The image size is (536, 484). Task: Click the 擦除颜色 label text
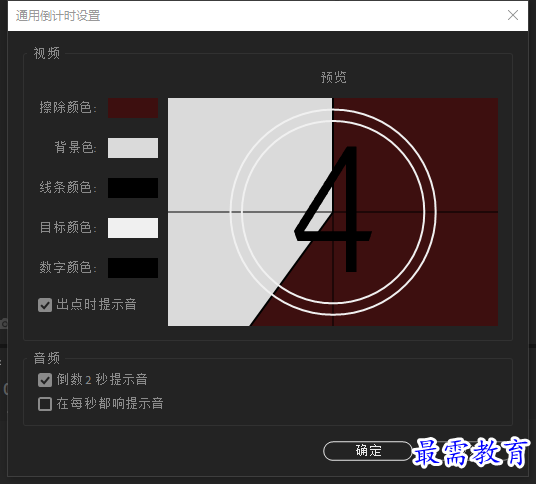coord(68,108)
